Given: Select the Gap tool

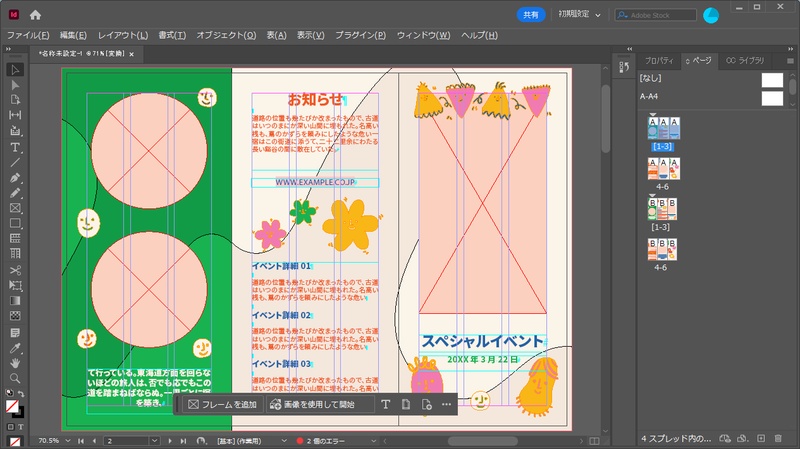Looking at the screenshot, I should (x=15, y=115).
